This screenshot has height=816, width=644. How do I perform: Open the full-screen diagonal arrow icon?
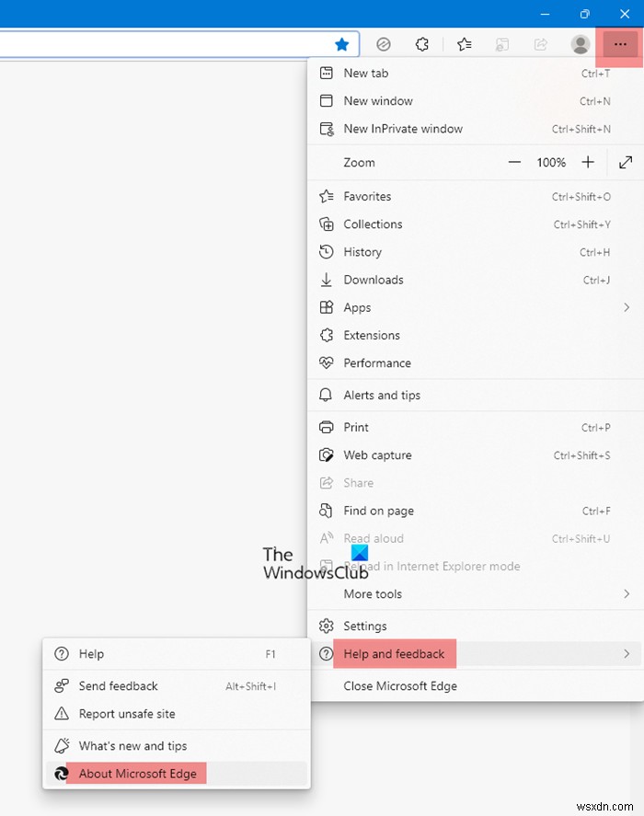pos(627,162)
